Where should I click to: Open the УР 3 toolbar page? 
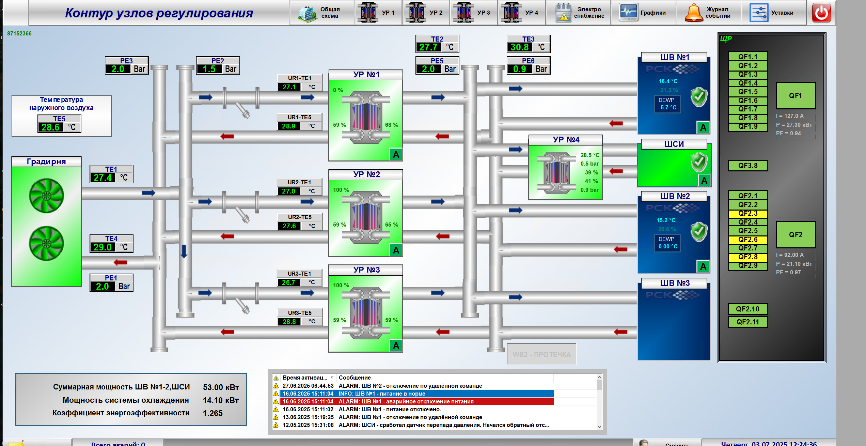[473, 13]
